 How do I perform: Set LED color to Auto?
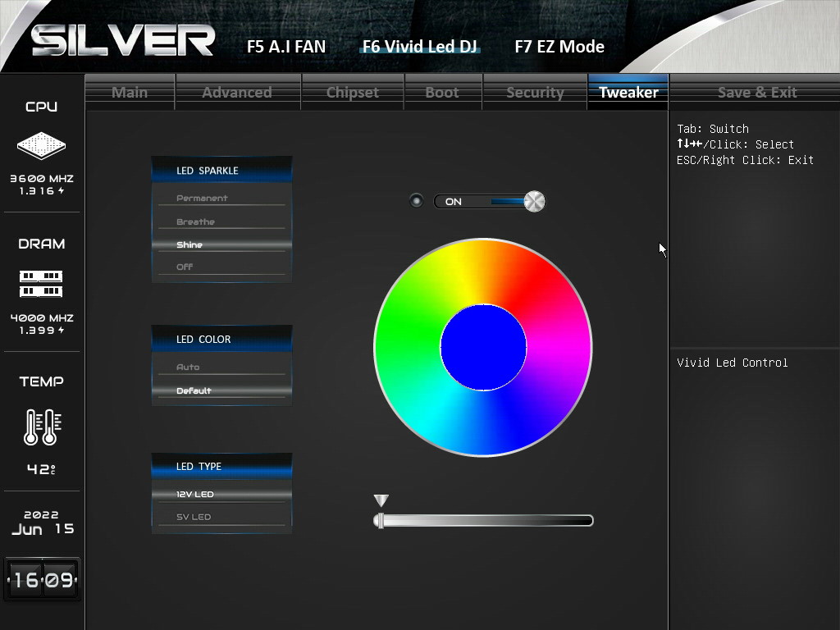point(188,367)
